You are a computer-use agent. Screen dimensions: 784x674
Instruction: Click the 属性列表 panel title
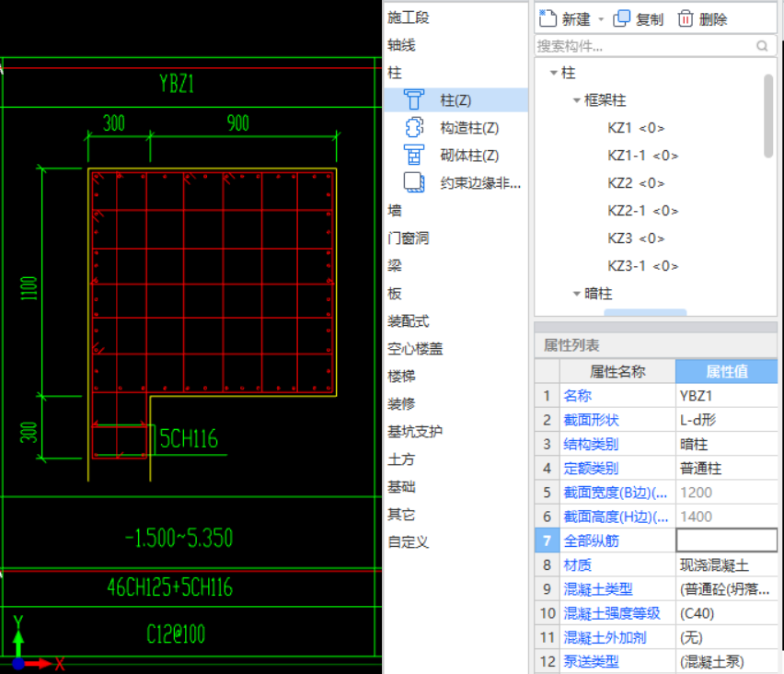pos(571,345)
